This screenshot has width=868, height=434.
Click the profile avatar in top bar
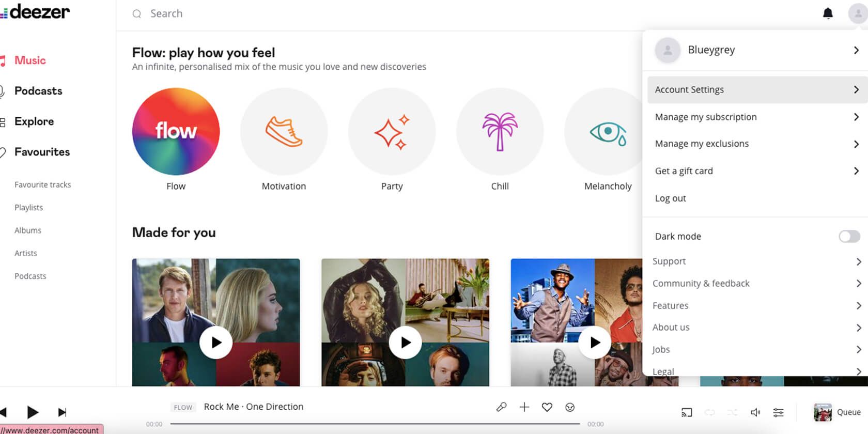[x=858, y=13]
